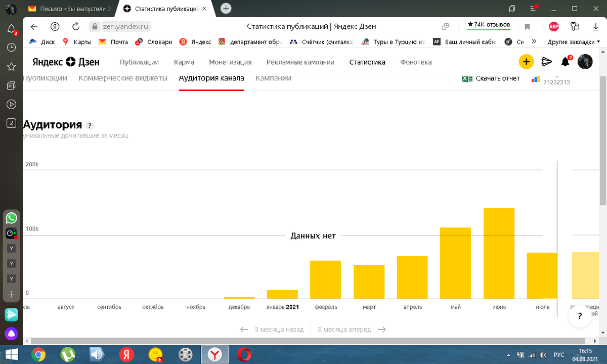The height and width of the screenshot is (364, 607).
Task: Go 3 месяца вперед in chart
Action: pos(352,329)
